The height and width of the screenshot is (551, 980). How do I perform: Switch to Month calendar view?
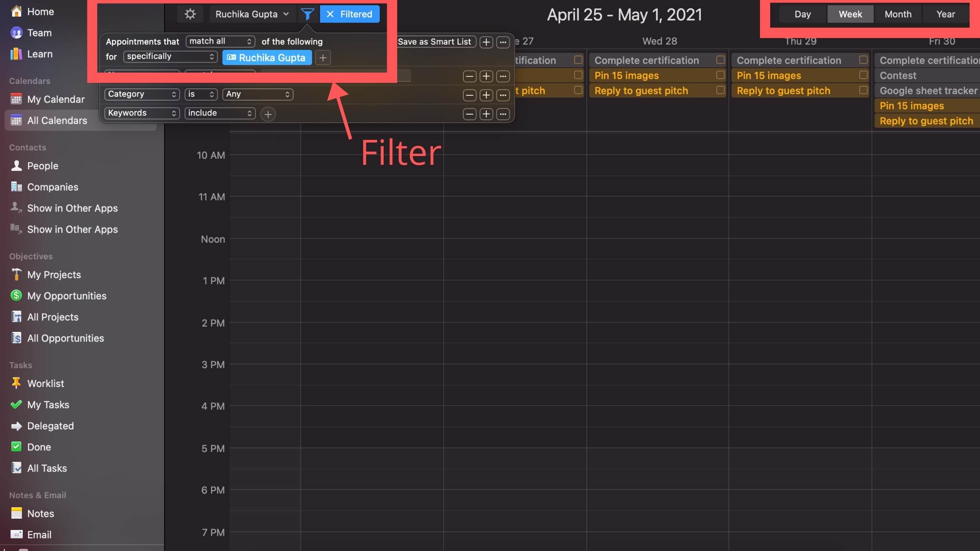click(898, 14)
